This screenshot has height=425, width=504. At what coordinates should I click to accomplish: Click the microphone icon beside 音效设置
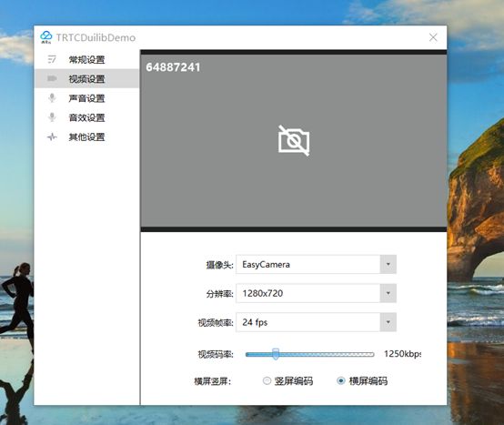52,117
